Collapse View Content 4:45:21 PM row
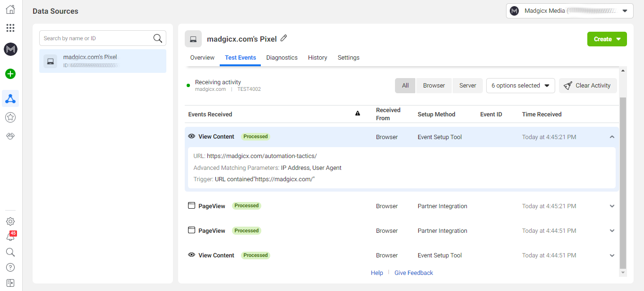Image resolution: width=644 pixels, height=291 pixels. tap(612, 137)
